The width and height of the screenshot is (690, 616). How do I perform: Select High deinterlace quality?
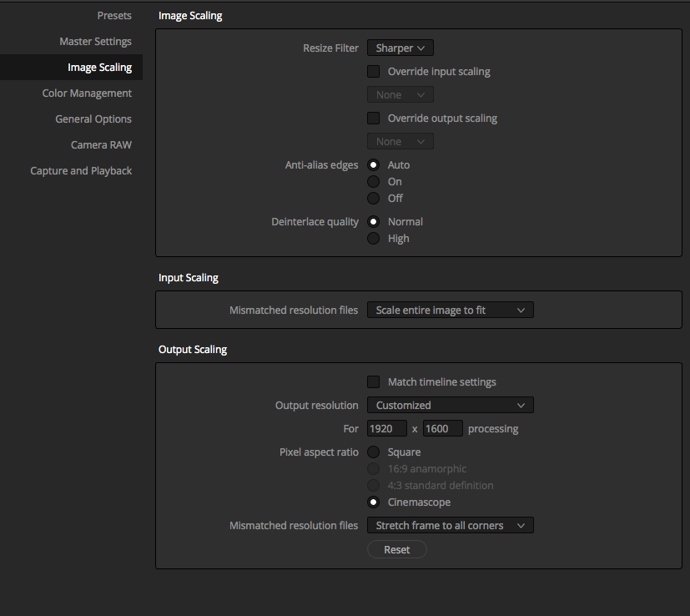(373, 238)
